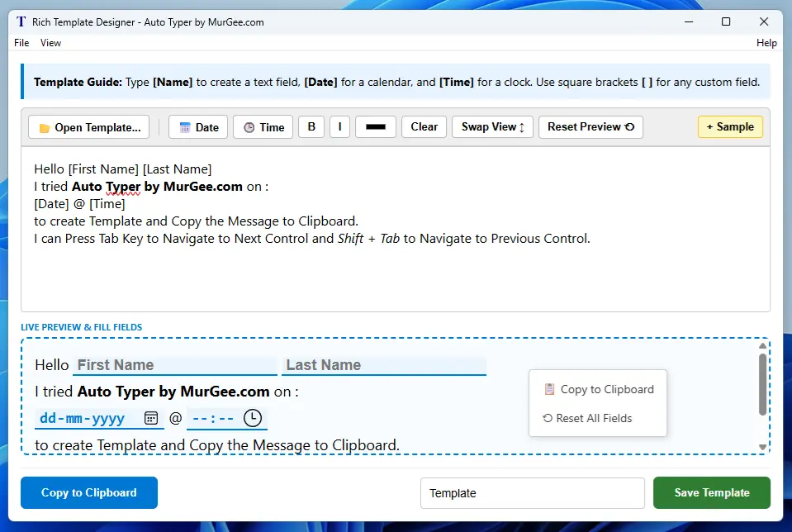Click the horizontal line toolbar icon
792x532 pixels.
coord(375,126)
